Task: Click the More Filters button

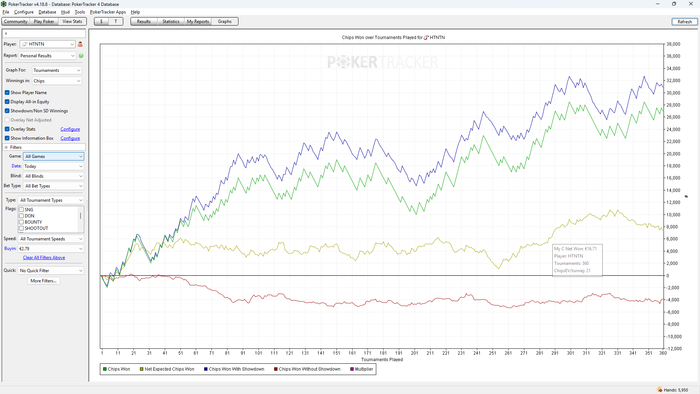Action: point(43,281)
